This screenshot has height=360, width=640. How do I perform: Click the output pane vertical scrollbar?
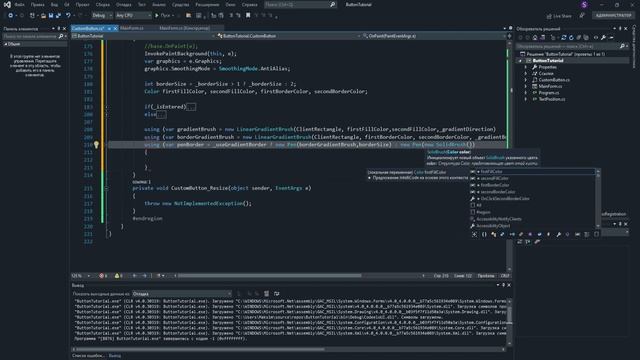click(509, 322)
